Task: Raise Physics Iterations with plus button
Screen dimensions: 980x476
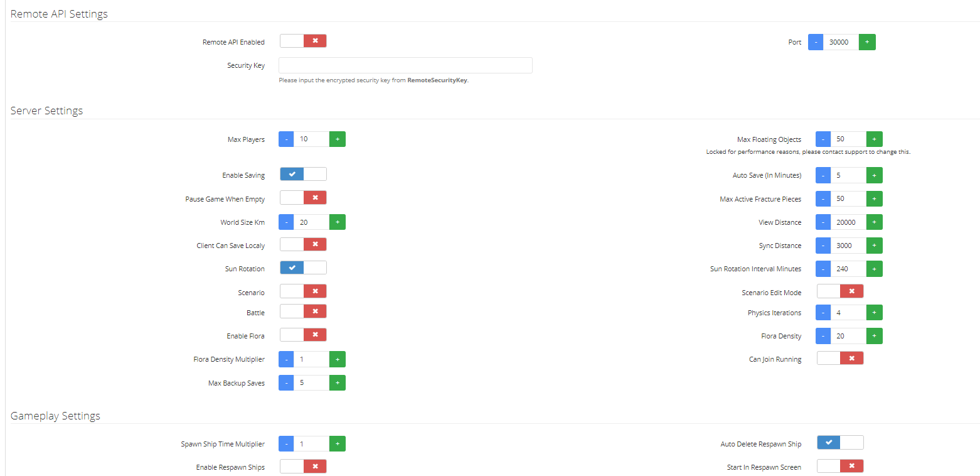Action: [874, 313]
